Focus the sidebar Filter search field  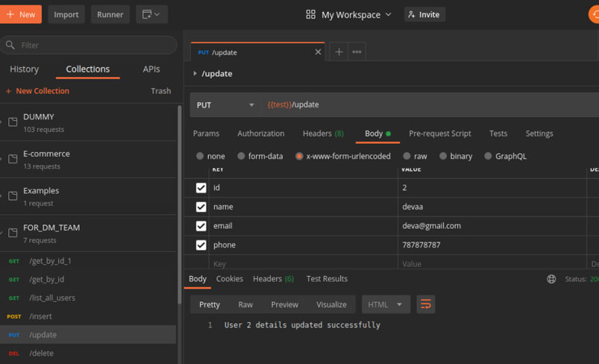pyautogui.click(x=89, y=45)
